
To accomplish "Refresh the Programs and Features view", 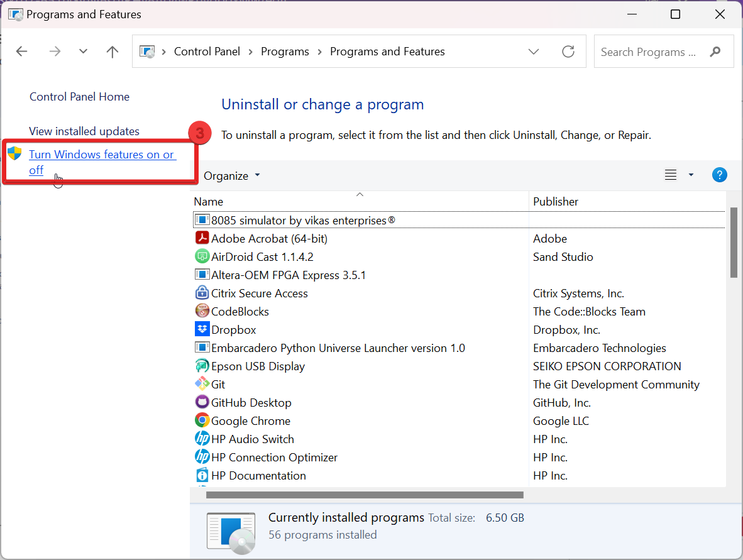I will click(x=568, y=51).
